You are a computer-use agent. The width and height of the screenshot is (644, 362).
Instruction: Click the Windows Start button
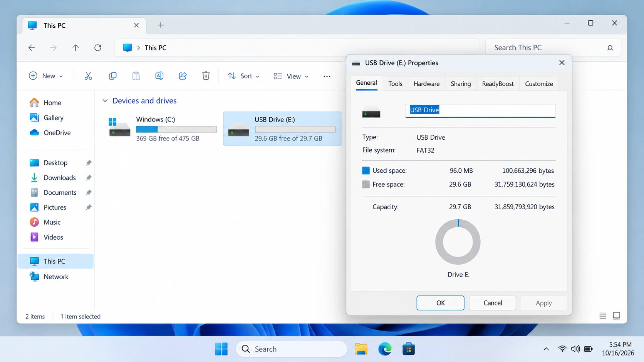(x=221, y=349)
